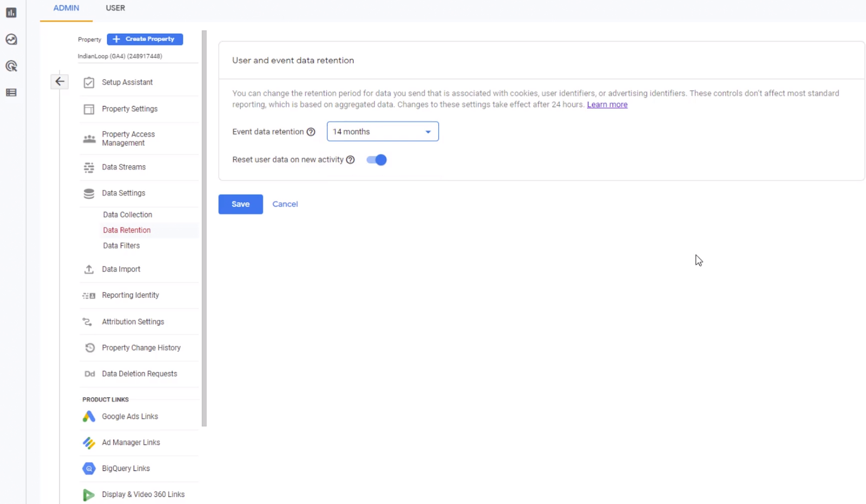This screenshot has width=866, height=504.
Task: Click the Create Property button
Action: point(145,39)
